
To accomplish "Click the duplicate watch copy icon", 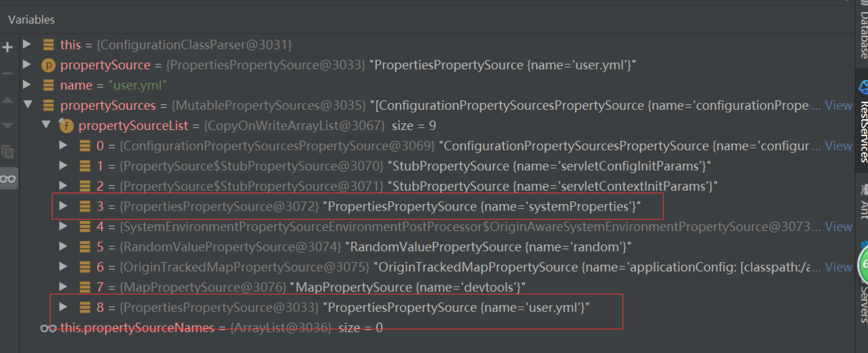I will point(7,152).
